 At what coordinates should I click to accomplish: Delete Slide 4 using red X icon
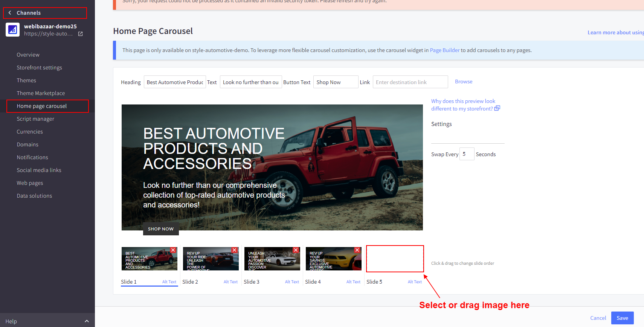coord(357,250)
